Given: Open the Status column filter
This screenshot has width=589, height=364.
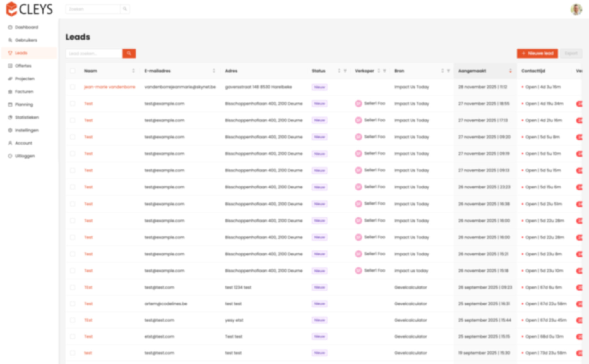Looking at the screenshot, I should click(345, 71).
